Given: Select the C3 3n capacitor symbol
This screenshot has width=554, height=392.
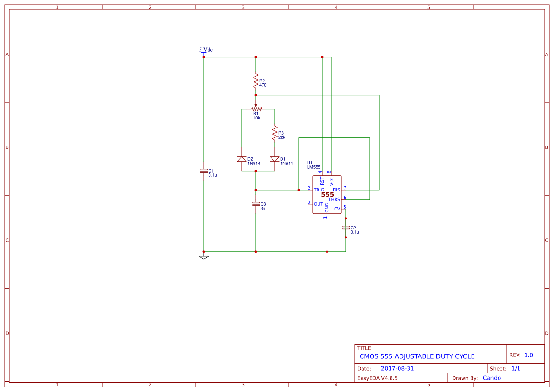Looking at the screenshot, I should (255, 204).
